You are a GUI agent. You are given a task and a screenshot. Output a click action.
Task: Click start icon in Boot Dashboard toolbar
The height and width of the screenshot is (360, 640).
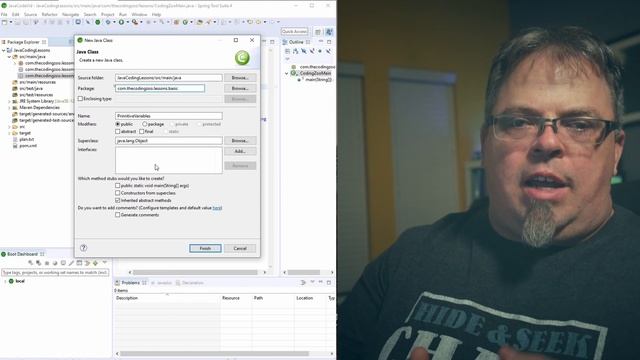click(x=31, y=263)
